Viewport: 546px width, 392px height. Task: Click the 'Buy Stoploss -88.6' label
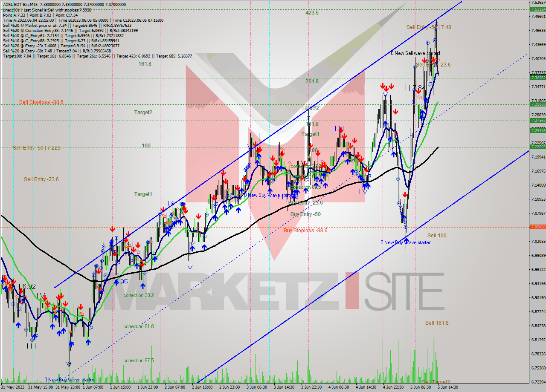[x=305, y=231]
